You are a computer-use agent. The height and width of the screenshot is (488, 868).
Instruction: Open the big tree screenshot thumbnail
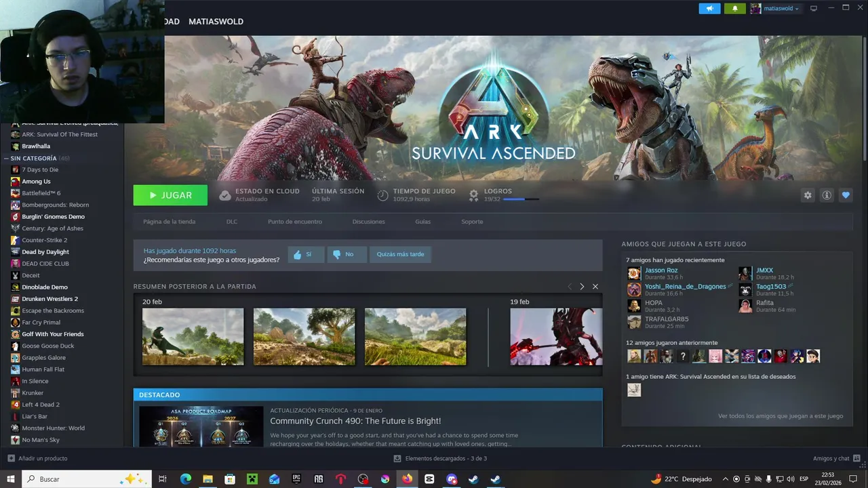tap(304, 337)
